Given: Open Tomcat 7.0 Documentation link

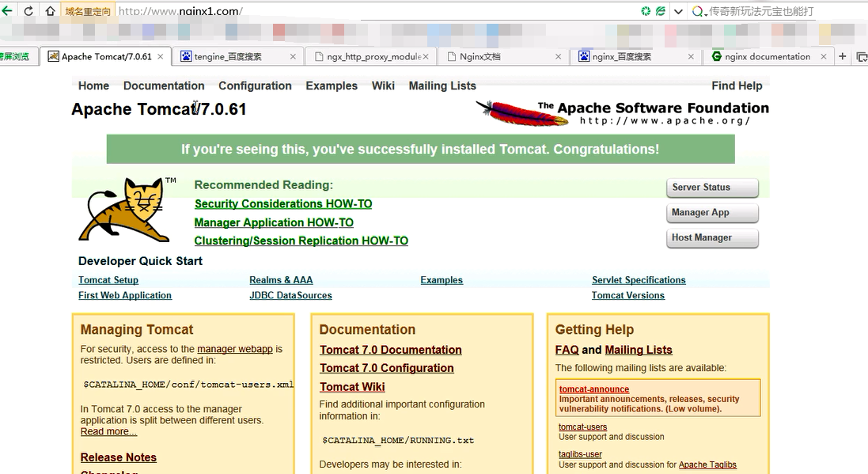Looking at the screenshot, I should pos(391,350).
